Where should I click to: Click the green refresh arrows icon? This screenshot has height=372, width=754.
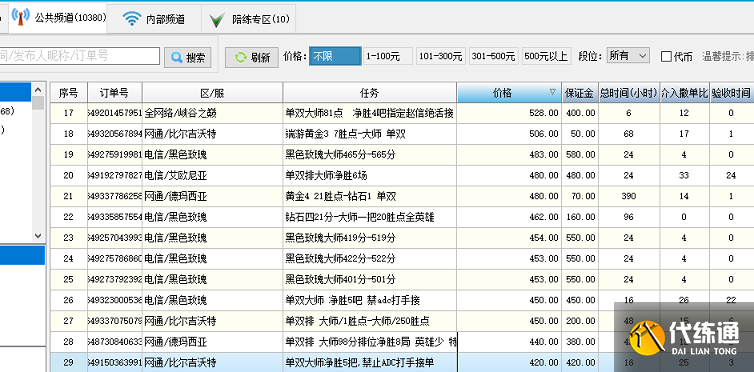pos(240,58)
